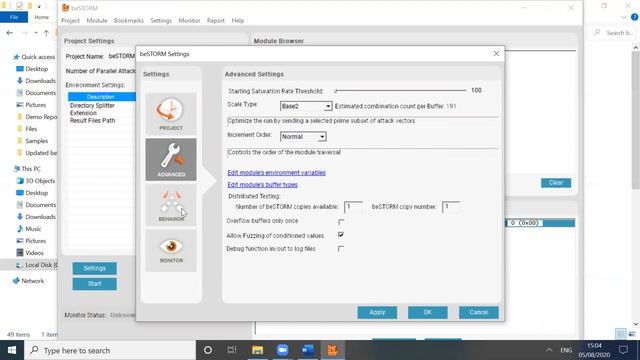Screen dimensions: 640x360
Task: Open the Project menu in beSTORM
Action: (x=70, y=20)
